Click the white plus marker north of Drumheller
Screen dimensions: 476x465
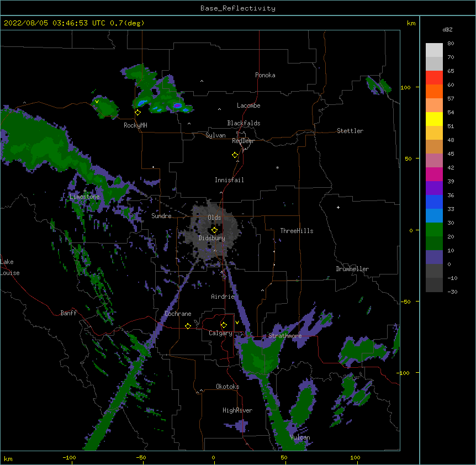tap(338, 207)
